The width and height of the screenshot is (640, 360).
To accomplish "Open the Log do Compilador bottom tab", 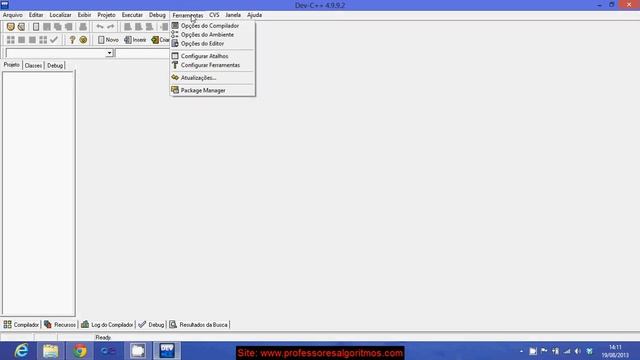I will (107, 325).
